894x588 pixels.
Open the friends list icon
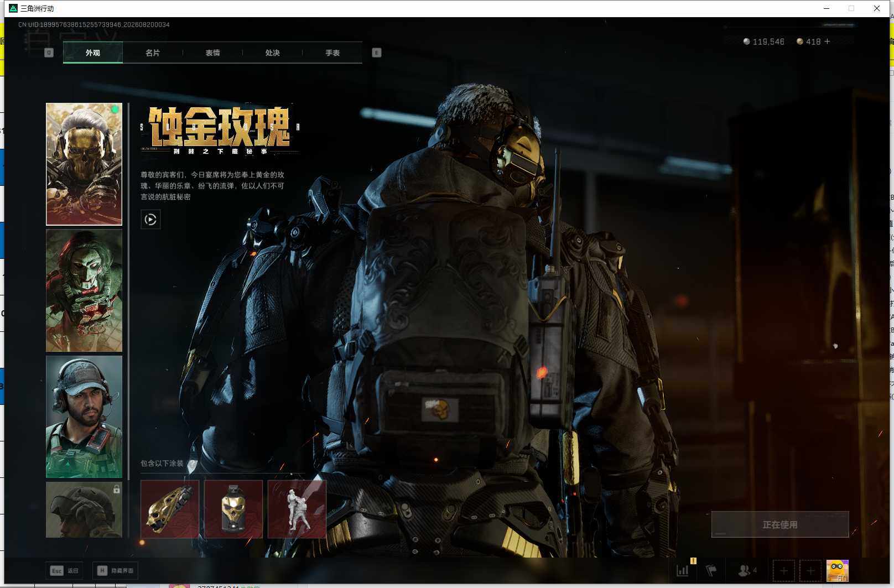click(747, 570)
